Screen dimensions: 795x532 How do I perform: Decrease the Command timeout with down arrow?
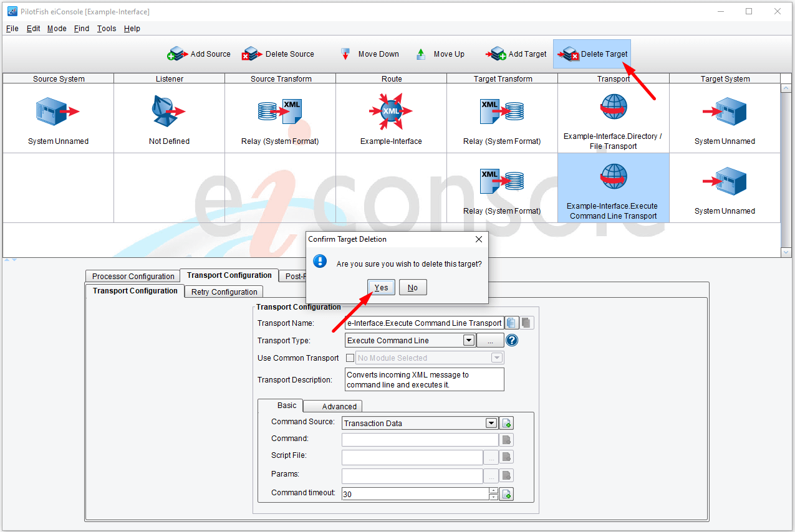(494, 497)
